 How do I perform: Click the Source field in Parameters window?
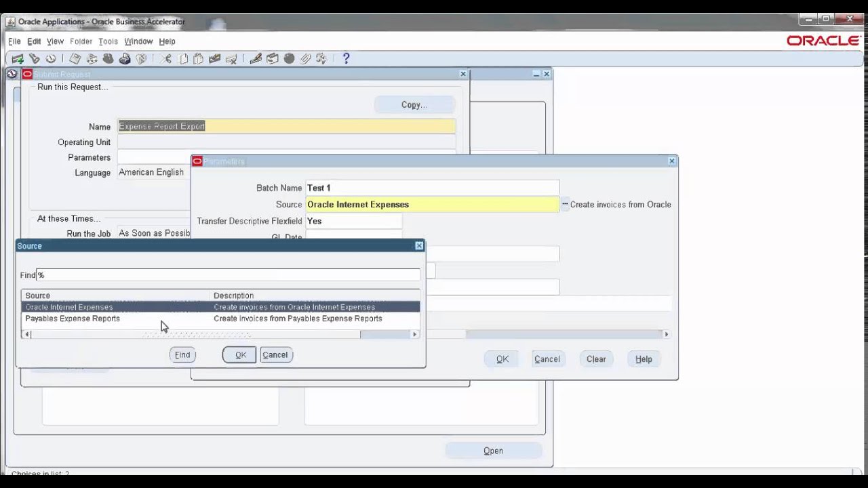tap(433, 204)
